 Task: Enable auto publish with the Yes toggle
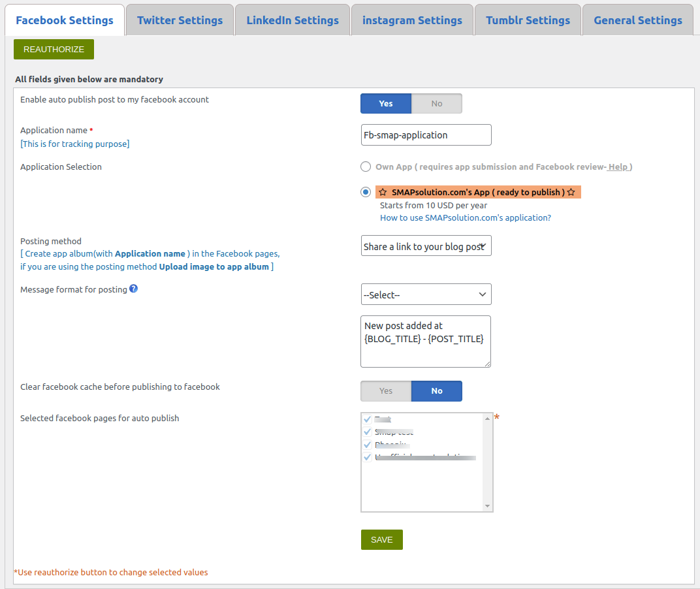[386, 104]
